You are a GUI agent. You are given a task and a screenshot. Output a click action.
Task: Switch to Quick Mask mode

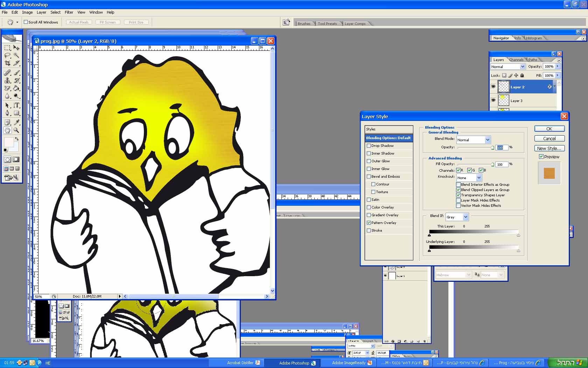(16, 159)
